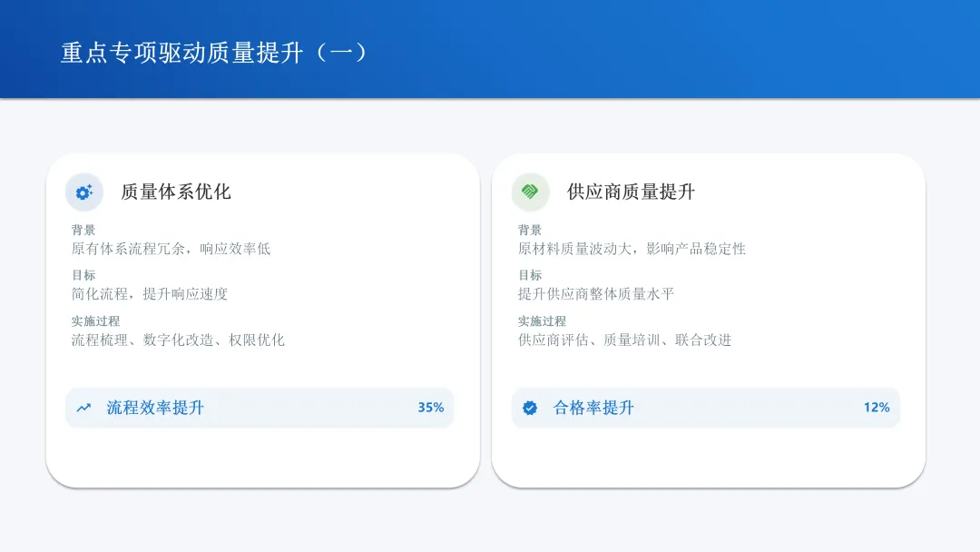980x552 pixels.
Task: Click the text 简化流程，提升响应速度
Action: pos(150,294)
